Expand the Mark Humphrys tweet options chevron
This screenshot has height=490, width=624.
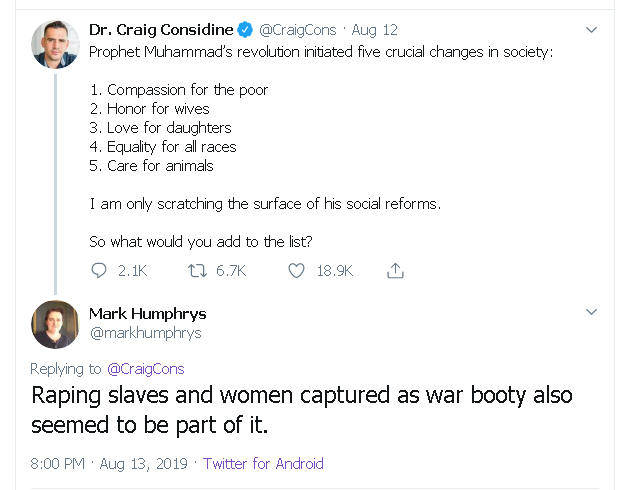click(591, 313)
